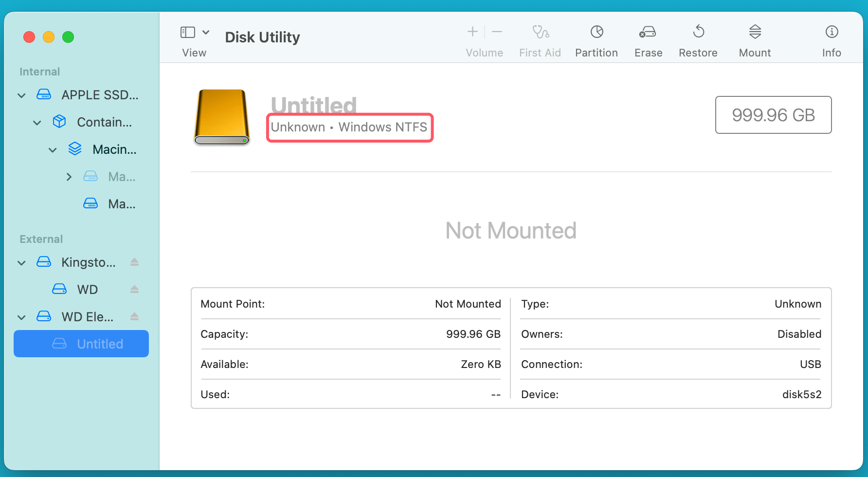This screenshot has height=477, width=868.
Task: Eject the WD Elements drive
Action: [x=134, y=316]
